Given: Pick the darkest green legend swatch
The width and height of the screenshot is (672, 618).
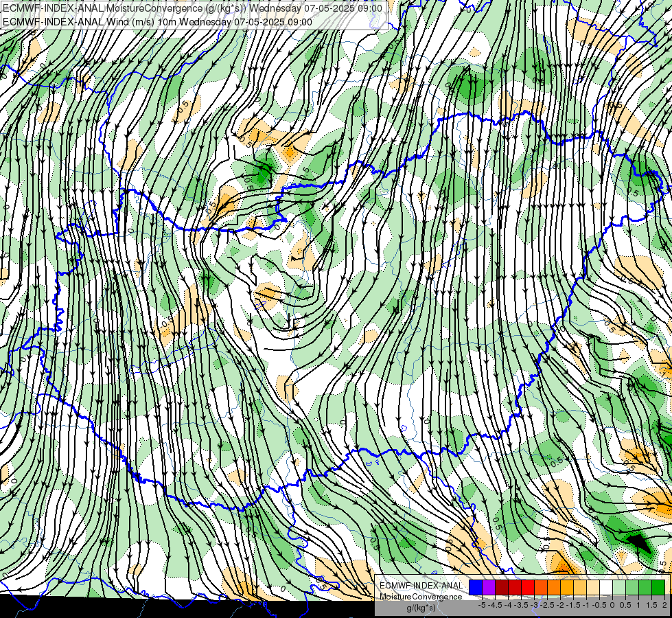Looking at the screenshot, I should (658, 587).
